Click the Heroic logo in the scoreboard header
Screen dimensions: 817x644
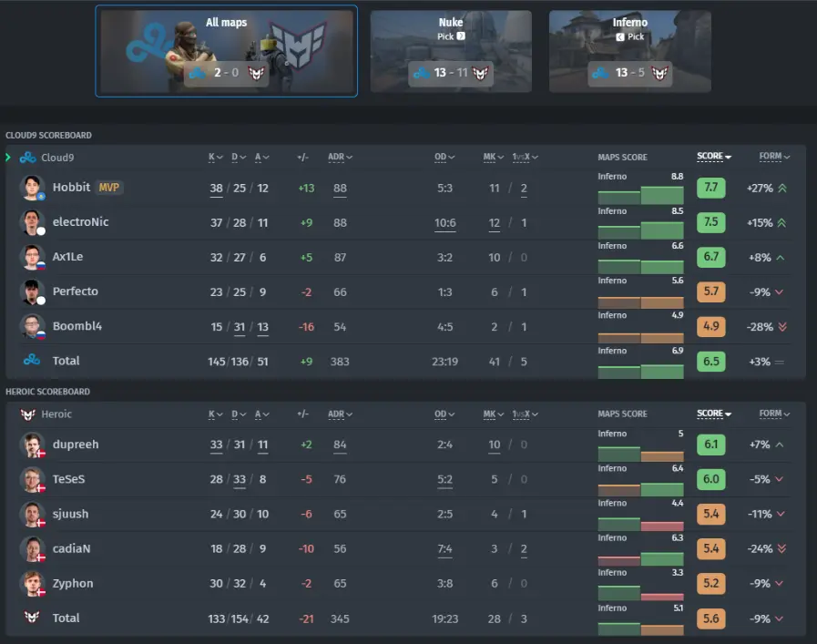tap(27, 414)
